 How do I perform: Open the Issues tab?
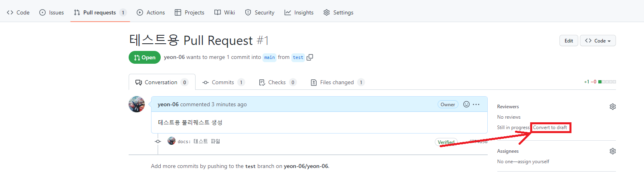pyautogui.click(x=51, y=12)
